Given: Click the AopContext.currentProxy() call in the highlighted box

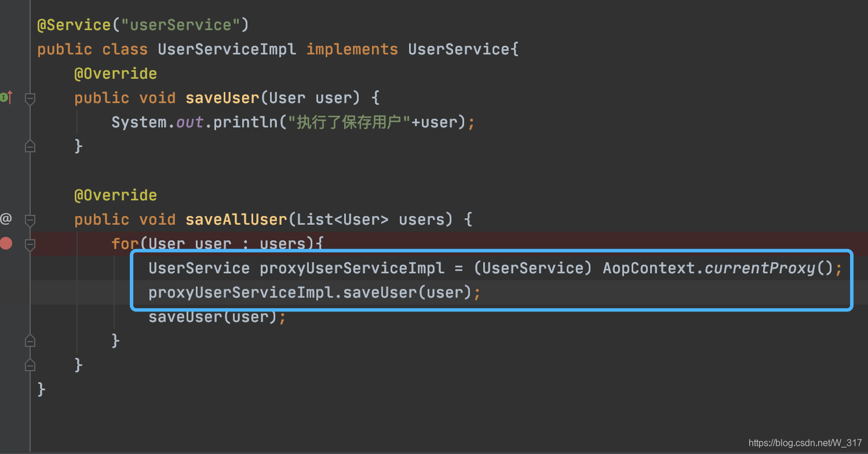Looking at the screenshot, I should (719, 268).
